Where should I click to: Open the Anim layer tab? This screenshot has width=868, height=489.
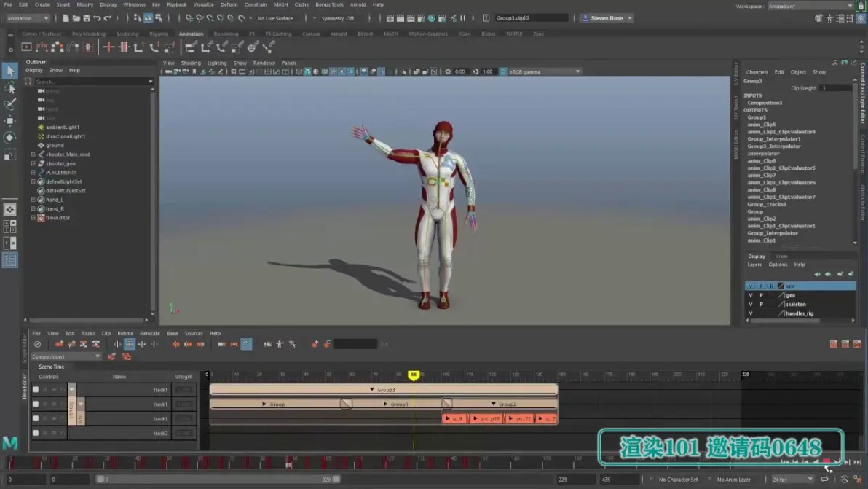tap(781, 257)
